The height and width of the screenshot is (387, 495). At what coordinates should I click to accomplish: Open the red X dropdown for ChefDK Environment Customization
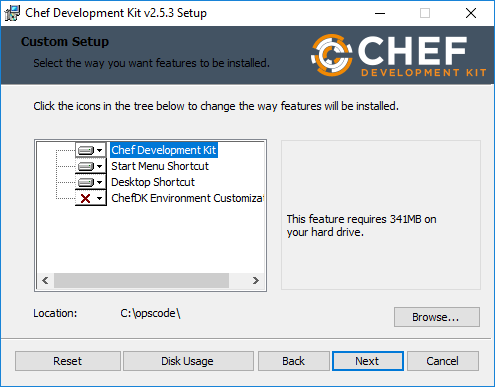(x=90, y=198)
